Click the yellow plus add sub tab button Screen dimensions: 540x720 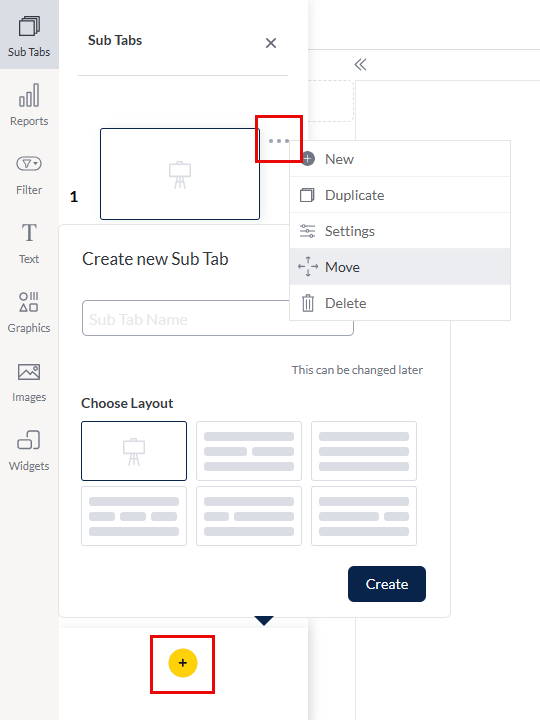click(183, 663)
